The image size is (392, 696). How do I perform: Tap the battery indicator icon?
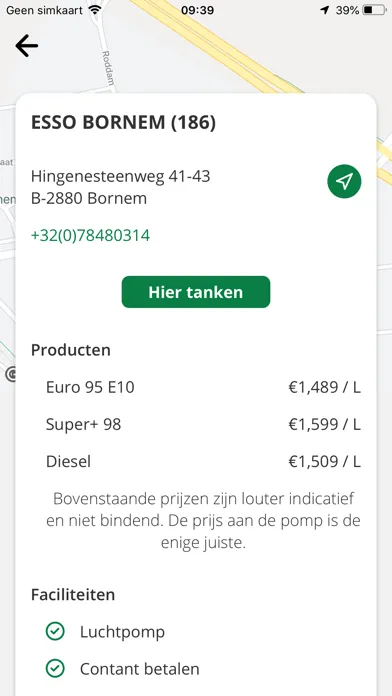(374, 10)
